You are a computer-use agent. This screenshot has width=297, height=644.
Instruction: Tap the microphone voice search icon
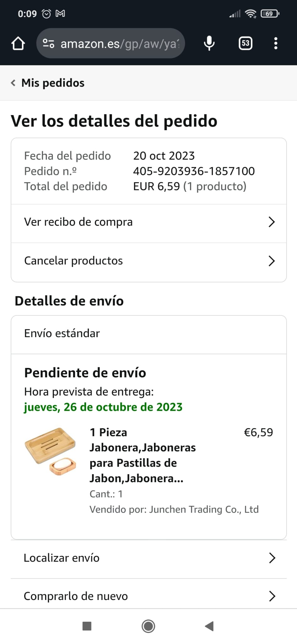click(x=209, y=43)
